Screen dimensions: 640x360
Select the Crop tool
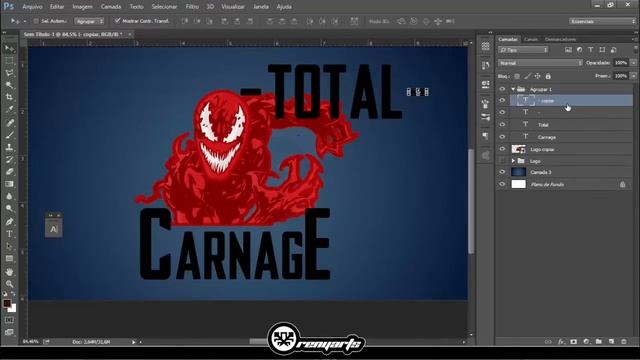[9, 98]
